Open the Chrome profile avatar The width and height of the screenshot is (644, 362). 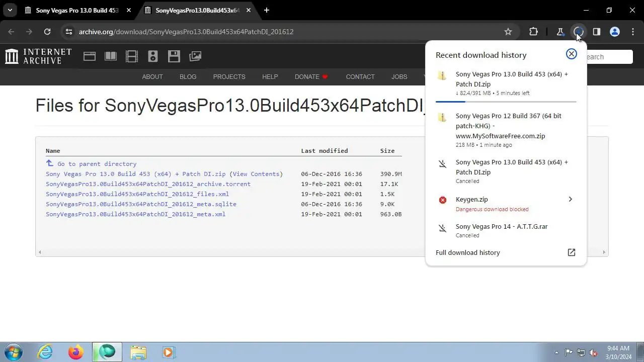pyautogui.click(x=614, y=32)
